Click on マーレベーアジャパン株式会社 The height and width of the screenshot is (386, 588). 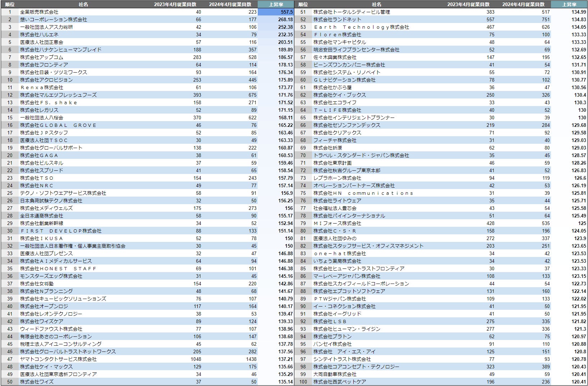pos(347,276)
